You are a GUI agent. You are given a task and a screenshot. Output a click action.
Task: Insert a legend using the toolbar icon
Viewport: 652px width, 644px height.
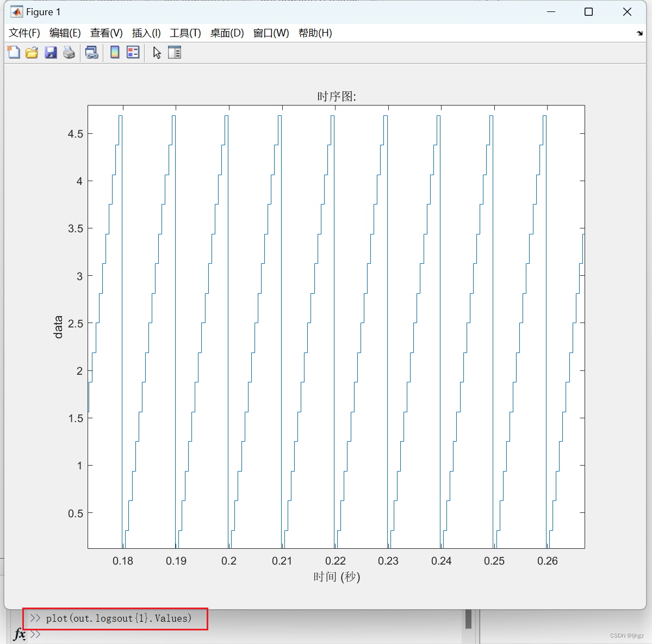tap(133, 52)
